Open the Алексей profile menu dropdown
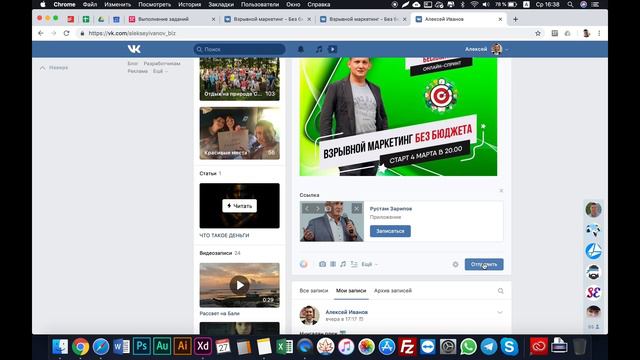 (x=487, y=49)
